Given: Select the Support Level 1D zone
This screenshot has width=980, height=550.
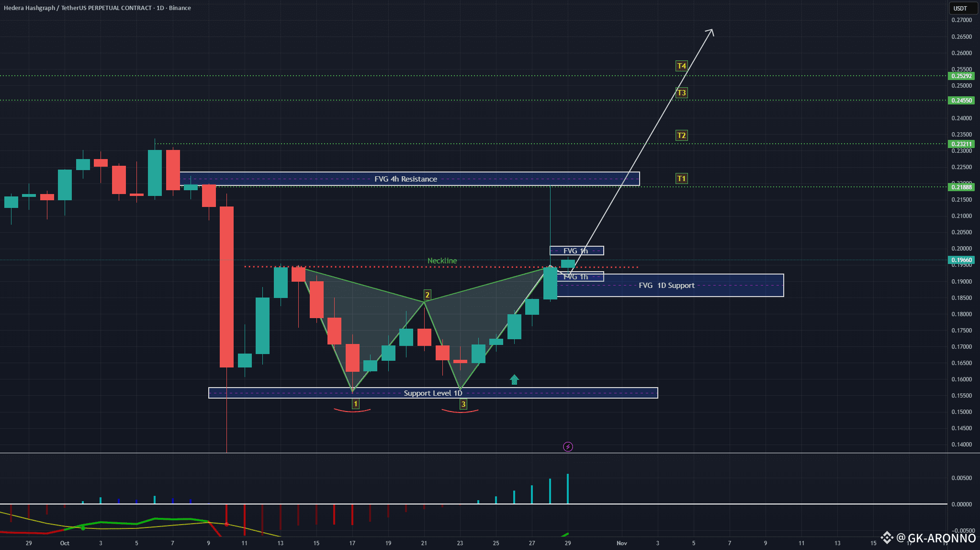Looking at the screenshot, I should [x=433, y=393].
